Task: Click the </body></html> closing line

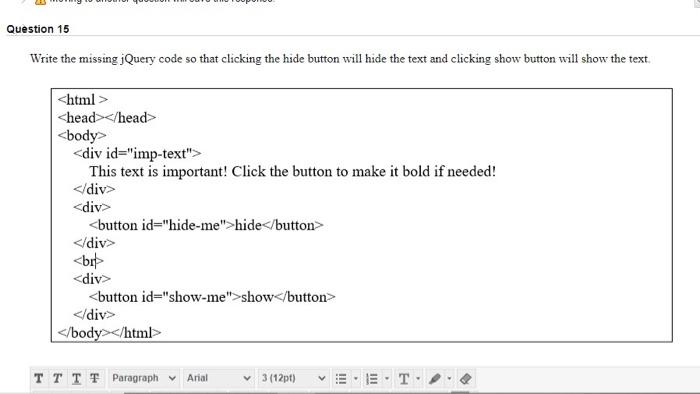Action: 109,333
